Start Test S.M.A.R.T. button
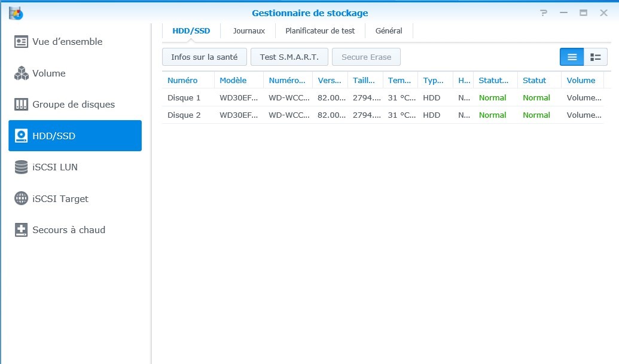This screenshot has height=364, width=619. click(x=289, y=57)
